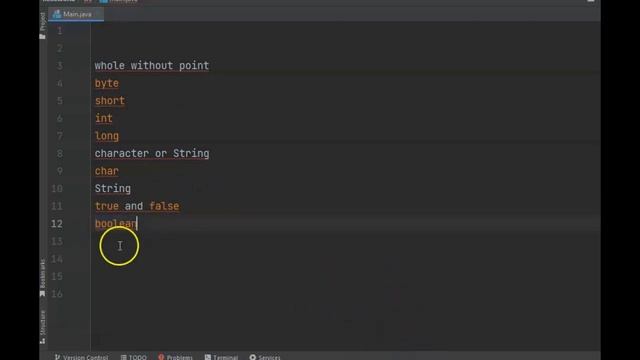Show the Problems panel
Viewport: 640px width, 360px height.
pyautogui.click(x=176, y=357)
